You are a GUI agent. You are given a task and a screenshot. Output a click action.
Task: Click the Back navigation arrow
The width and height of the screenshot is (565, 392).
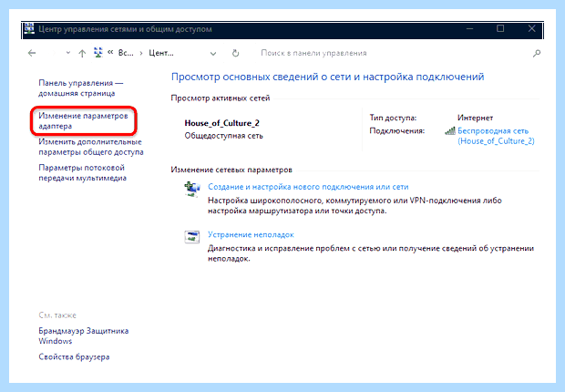click(x=32, y=54)
